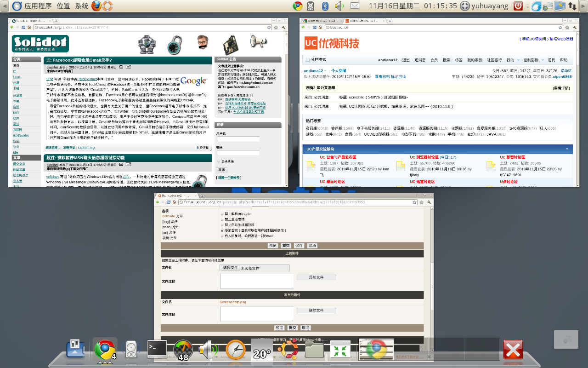Open the 20° weather icon in the dock
This screenshot has height=368, width=588.
pyautogui.click(x=262, y=350)
